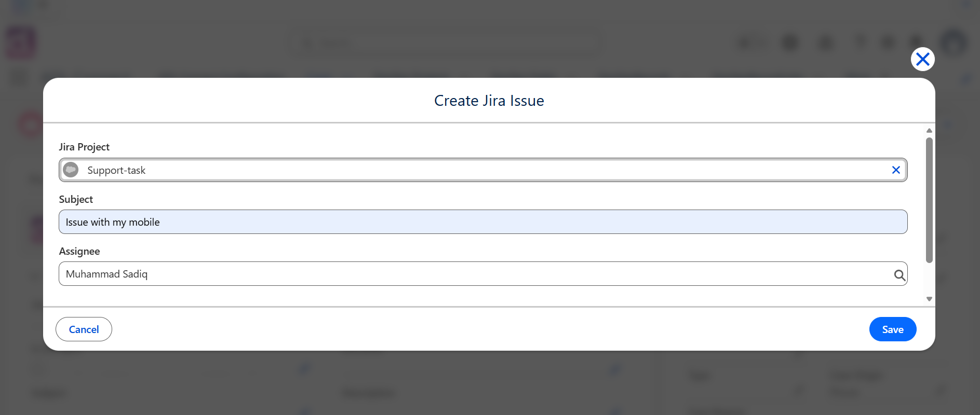Image resolution: width=980 pixels, height=415 pixels.
Task: Click the vertical scrollbar thumb in the dialog
Action: (x=929, y=200)
